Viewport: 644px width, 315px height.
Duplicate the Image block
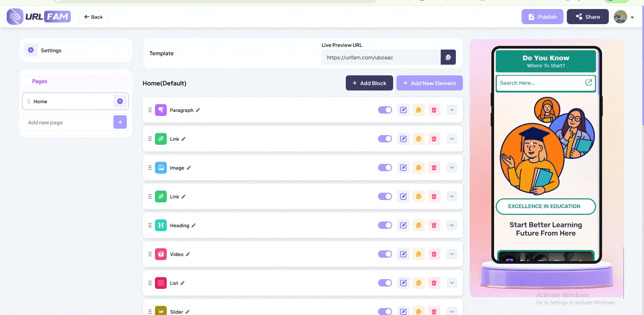pyautogui.click(x=419, y=168)
